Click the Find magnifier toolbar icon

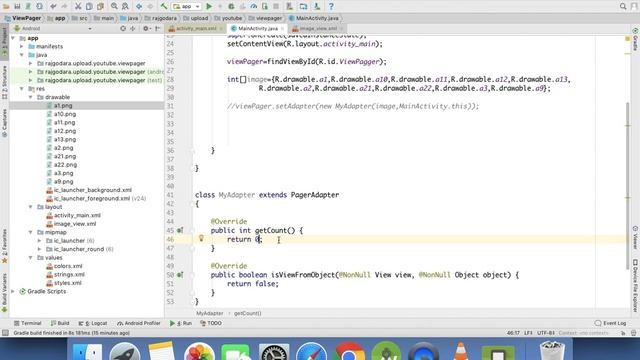(x=114, y=6)
